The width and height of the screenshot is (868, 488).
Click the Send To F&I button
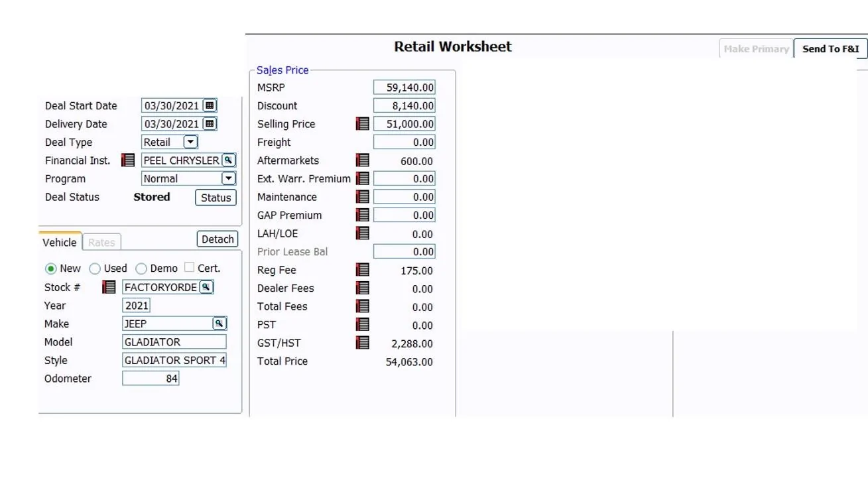(830, 48)
